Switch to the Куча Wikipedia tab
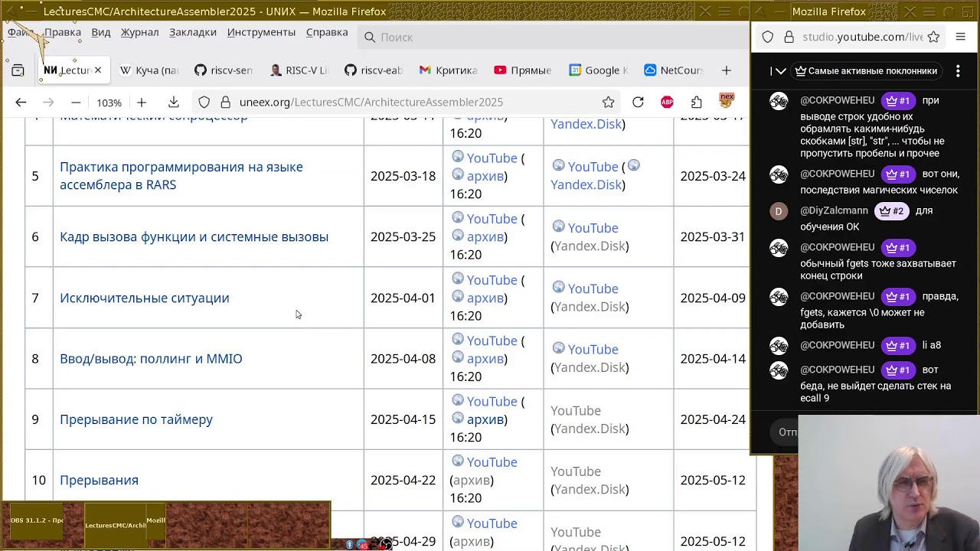This screenshot has width=980, height=551. 149,70
